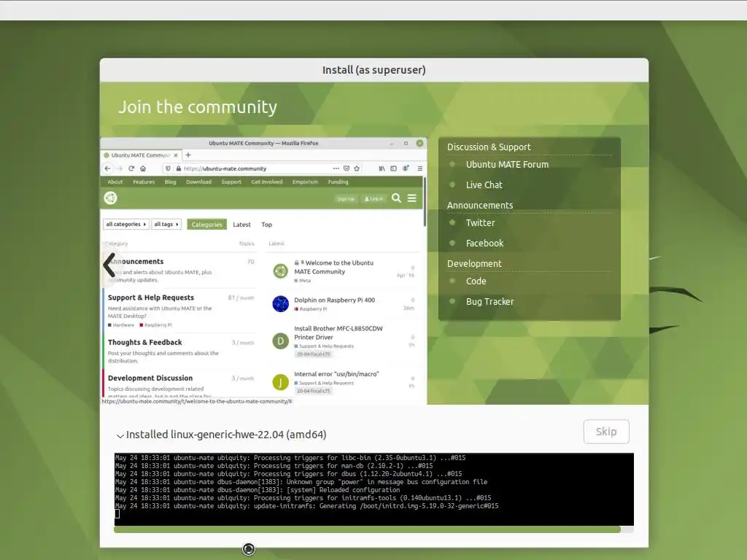Select the Categories tab on forum

click(x=206, y=225)
